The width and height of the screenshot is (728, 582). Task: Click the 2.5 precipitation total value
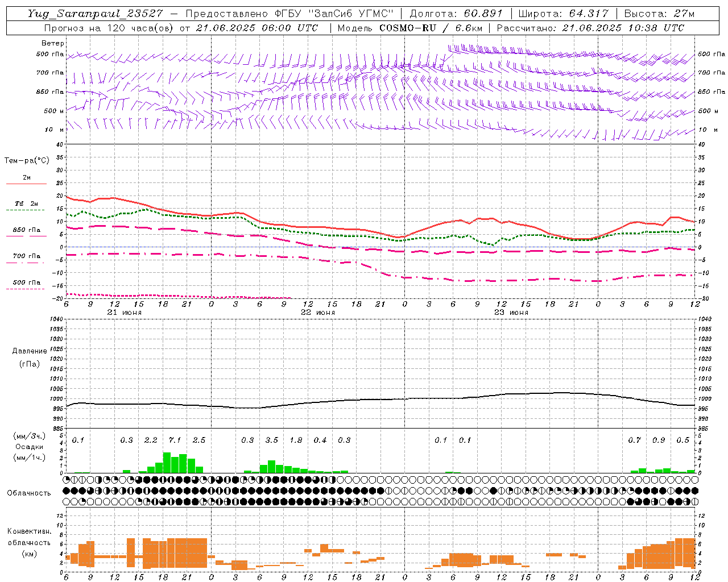coord(199,440)
